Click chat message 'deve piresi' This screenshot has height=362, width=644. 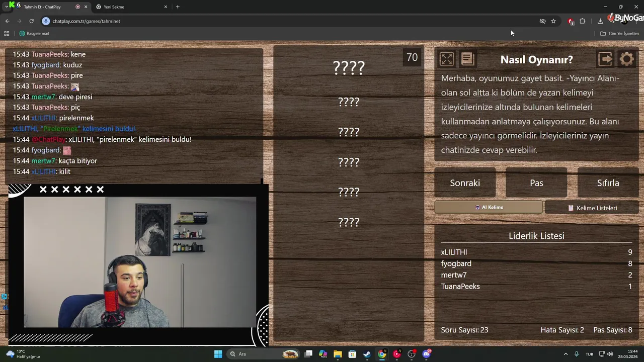75,97
